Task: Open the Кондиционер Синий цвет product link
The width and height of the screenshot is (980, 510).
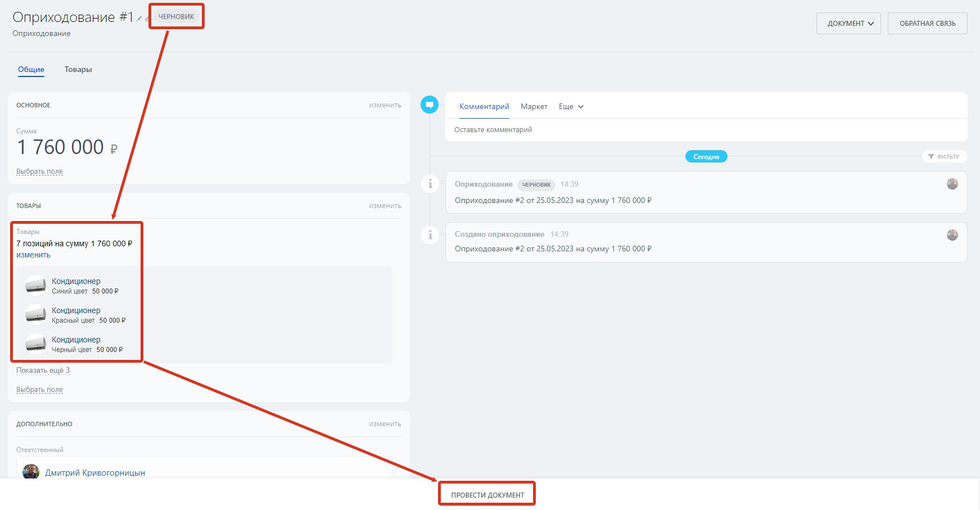Action: (76, 281)
